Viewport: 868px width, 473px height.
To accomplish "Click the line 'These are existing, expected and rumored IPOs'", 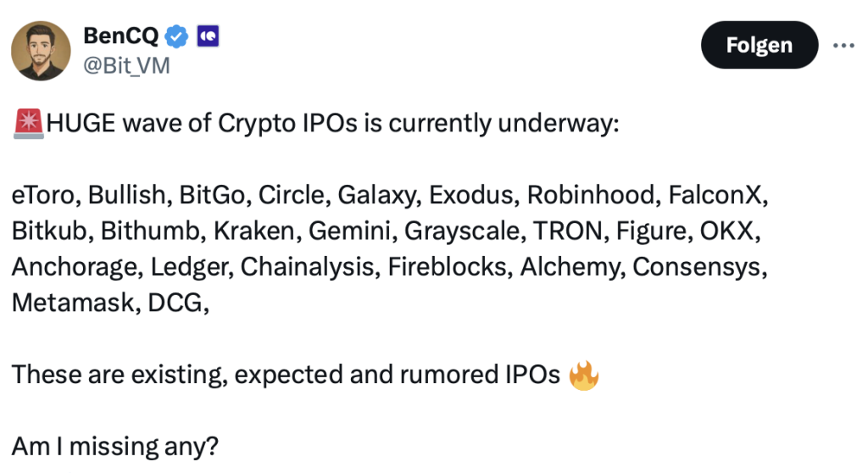I will pos(286,375).
